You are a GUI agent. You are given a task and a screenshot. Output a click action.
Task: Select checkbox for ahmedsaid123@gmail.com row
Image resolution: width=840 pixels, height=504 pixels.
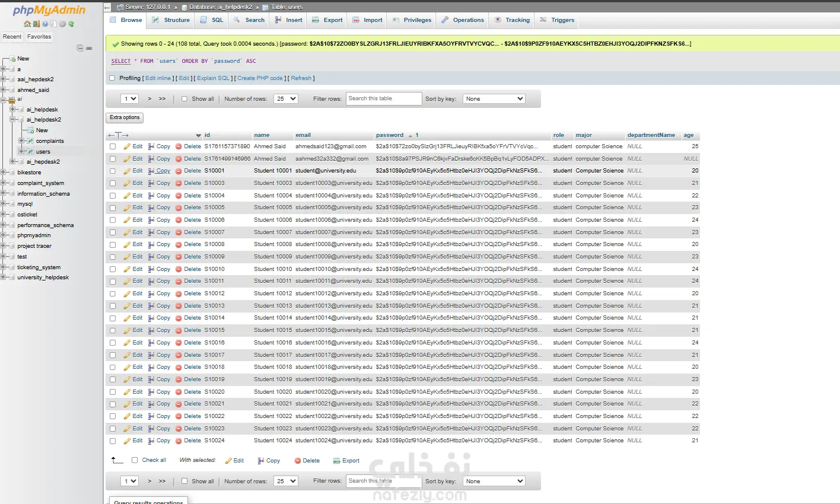pyautogui.click(x=113, y=146)
